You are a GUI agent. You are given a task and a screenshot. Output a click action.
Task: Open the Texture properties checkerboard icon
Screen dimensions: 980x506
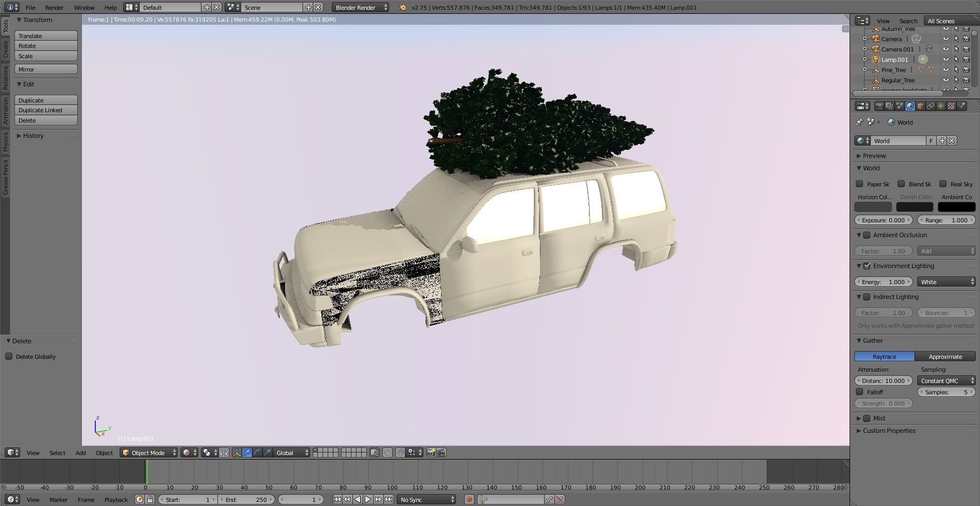951,106
